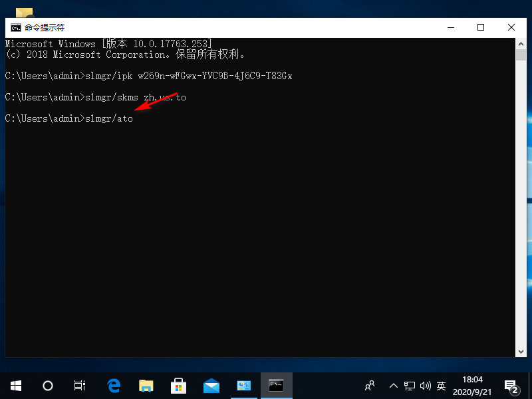This screenshot has width=532, height=399.
Task: Open Action Center with 2 notifications
Action: 511,386
